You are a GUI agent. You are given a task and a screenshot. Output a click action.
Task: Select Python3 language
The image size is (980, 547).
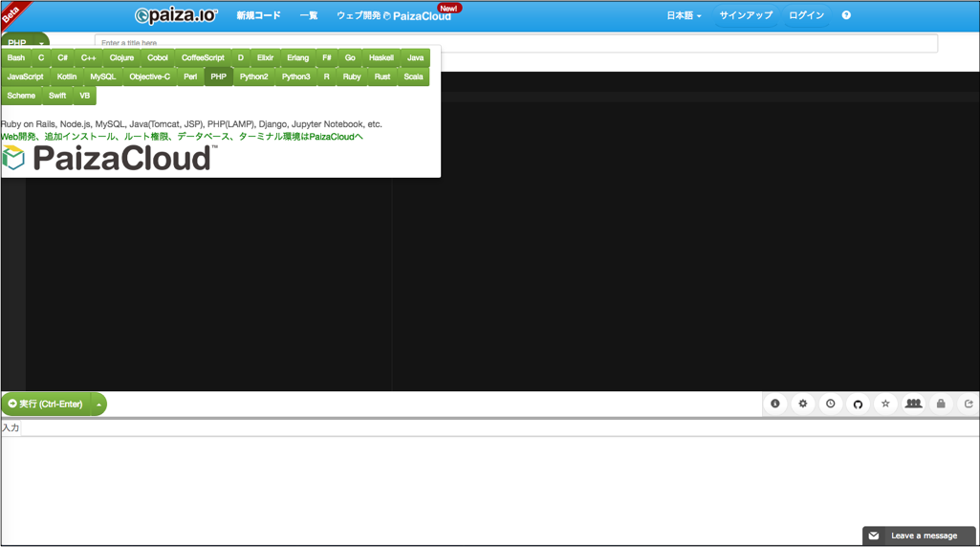(x=295, y=77)
